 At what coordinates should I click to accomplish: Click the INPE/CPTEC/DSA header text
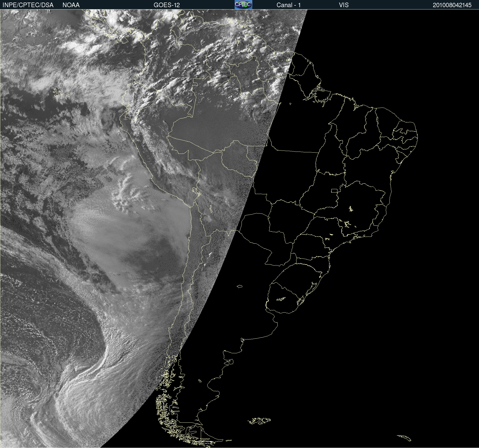[x=28, y=5]
